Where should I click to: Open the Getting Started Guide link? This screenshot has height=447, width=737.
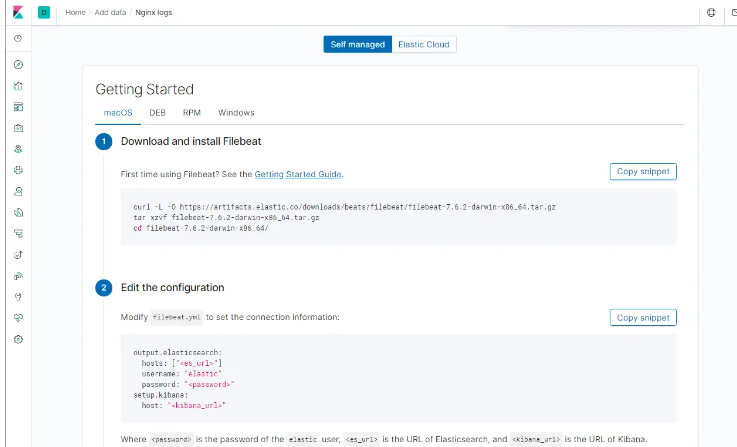point(298,174)
